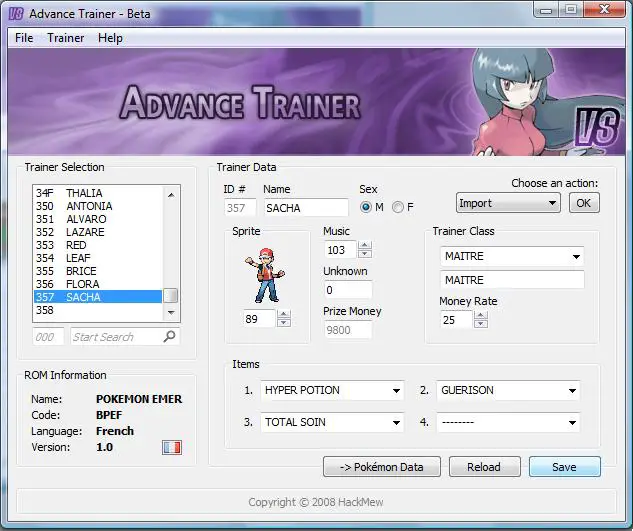Select trainer 357 SACHA in list

(98, 297)
